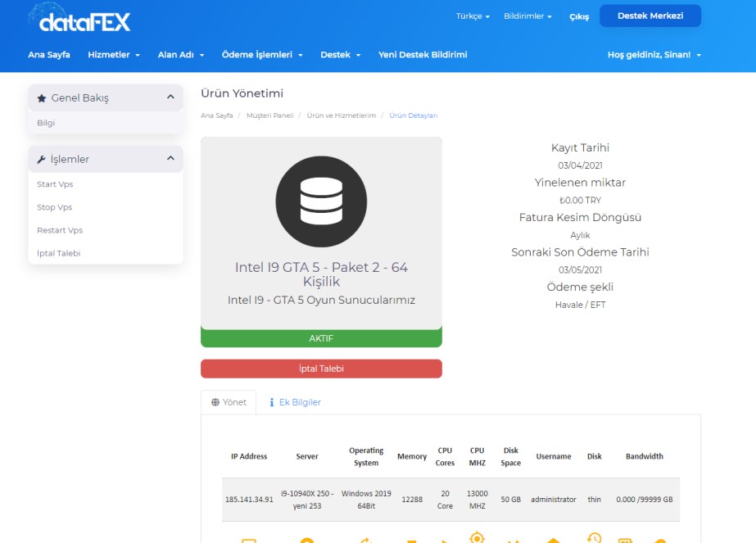Click İptal Talebi in sidebar
This screenshot has height=543, width=756.
58,253
